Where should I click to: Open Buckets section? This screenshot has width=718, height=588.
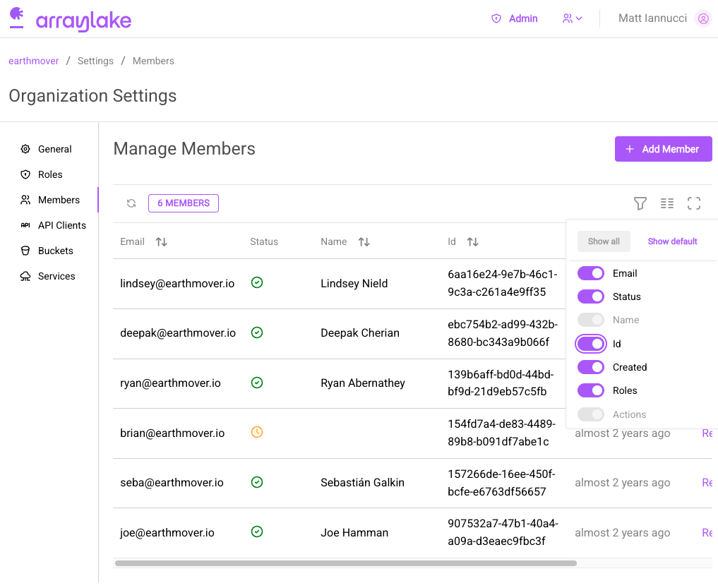tap(55, 251)
